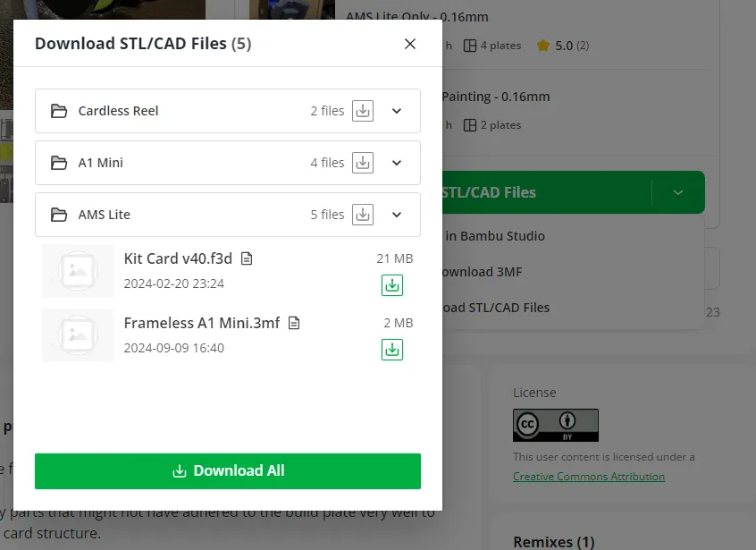
Task: Choose the STL/CAD Files menu option
Action: [x=496, y=308]
